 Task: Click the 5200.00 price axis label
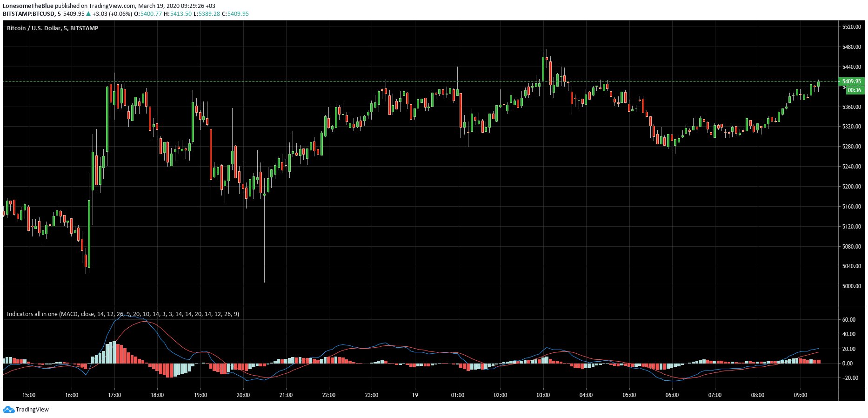click(852, 187)
